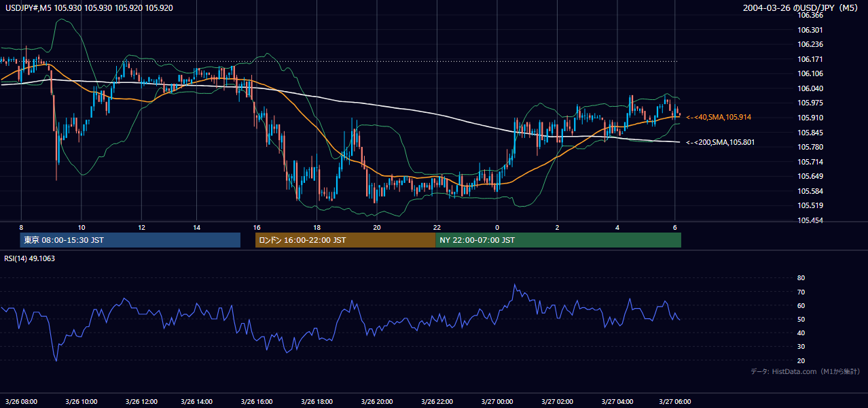The width and height of the screenshot is (868, 408).
Task: Click price axis value 105.454
Action: 809,220
